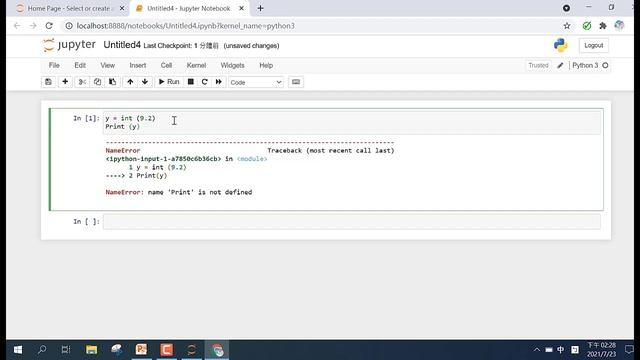This screenshot has height=360, width=640.
Task: Open the Cell menu
Action: tap(166, 65)
